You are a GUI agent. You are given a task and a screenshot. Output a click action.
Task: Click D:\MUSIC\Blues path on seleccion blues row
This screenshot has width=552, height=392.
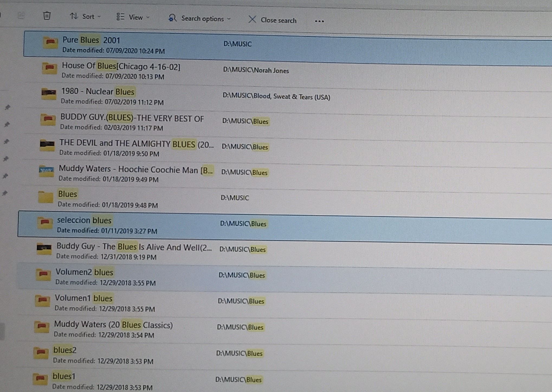coord(243,224)
